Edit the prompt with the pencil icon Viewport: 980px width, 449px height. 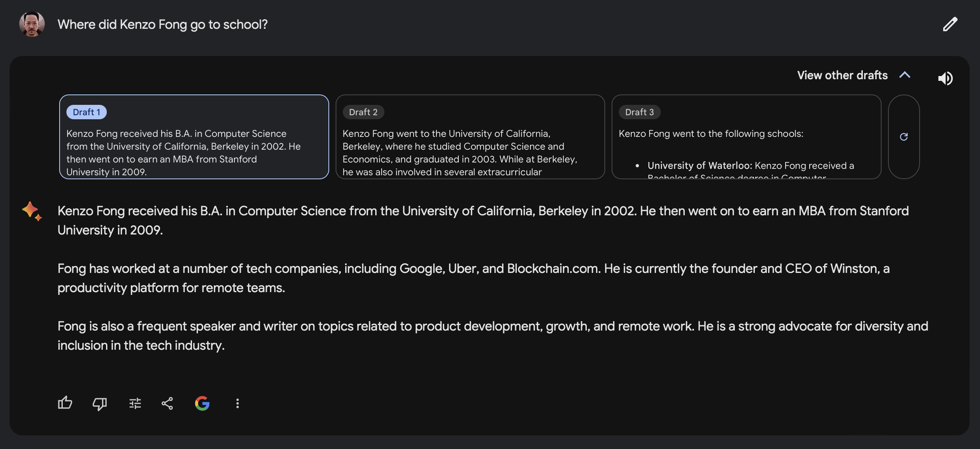point(950,24)
